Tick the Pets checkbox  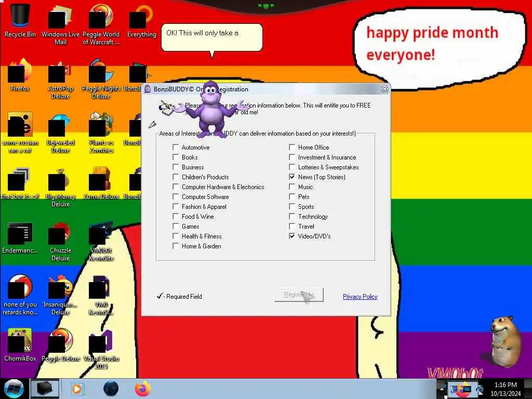coord(292,196)
